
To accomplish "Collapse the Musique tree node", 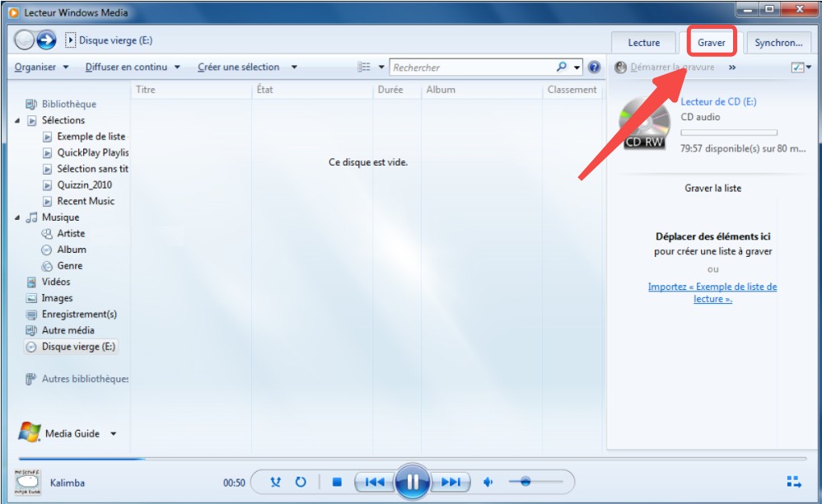I will pos(16,217).
